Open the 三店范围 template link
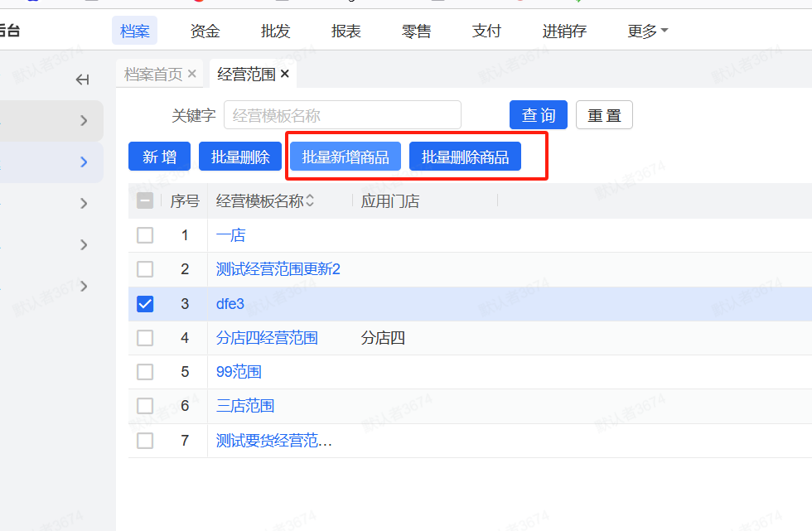This screenshot has height=531, width=812. (245, 406)
